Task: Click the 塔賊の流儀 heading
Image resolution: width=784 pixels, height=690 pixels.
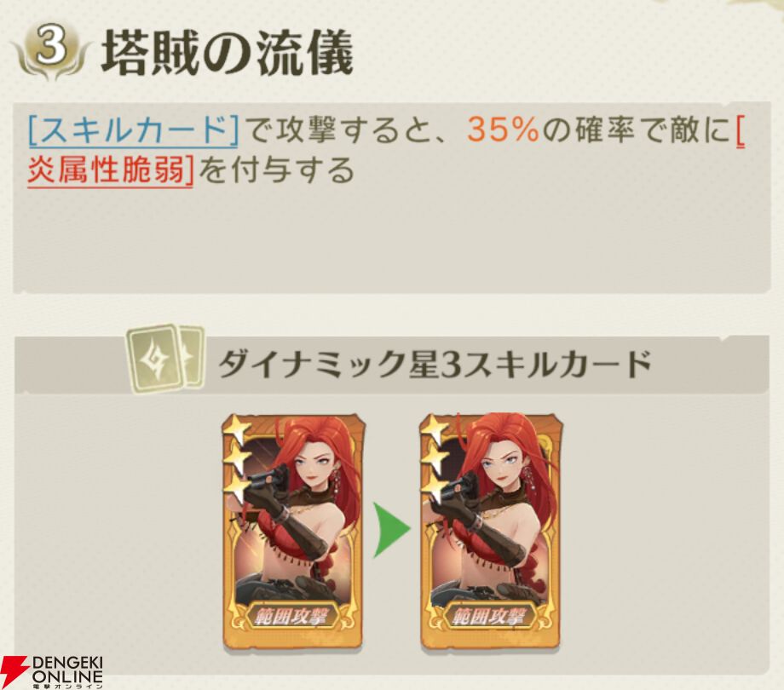Action: 228,53
